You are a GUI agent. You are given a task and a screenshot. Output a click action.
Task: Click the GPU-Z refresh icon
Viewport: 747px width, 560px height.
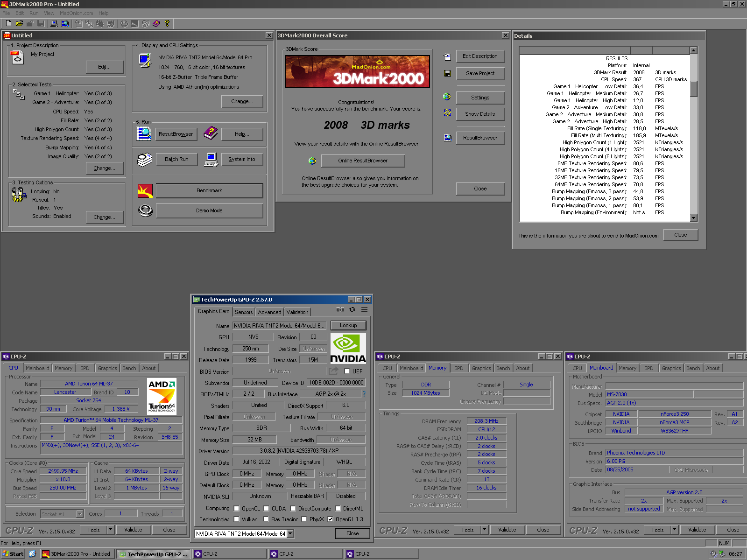tap(352, 310)
